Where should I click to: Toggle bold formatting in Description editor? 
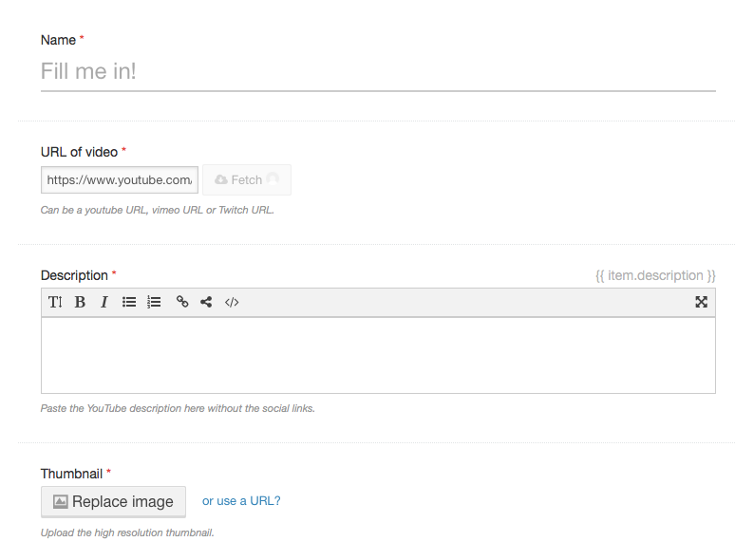pyautogui.click(x=80, y=302)
